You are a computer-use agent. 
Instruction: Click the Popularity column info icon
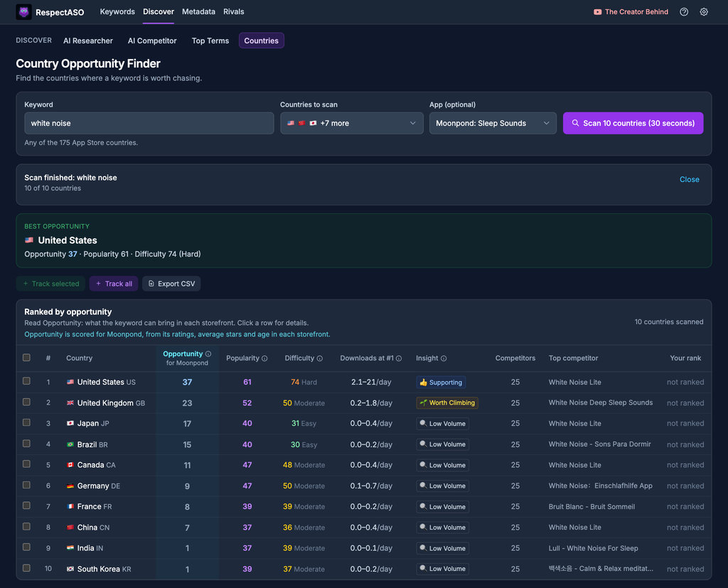click(x=264, y=358)
